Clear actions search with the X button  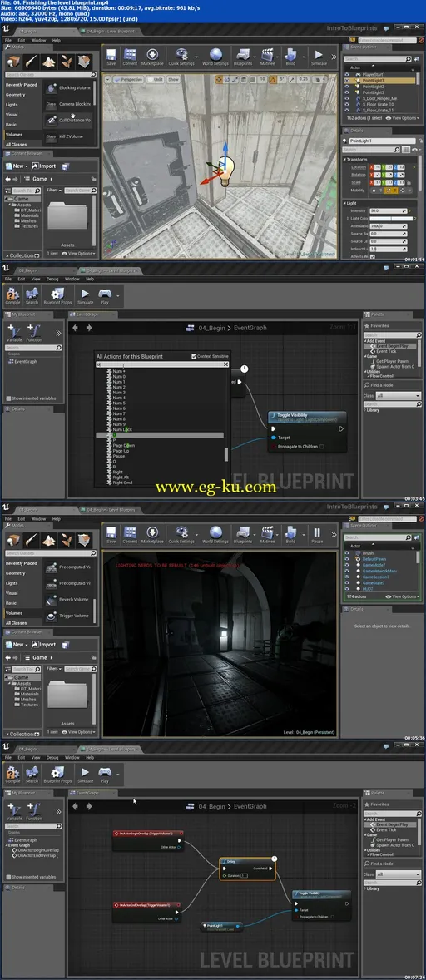pyautogui.click(x=226, y=364)
